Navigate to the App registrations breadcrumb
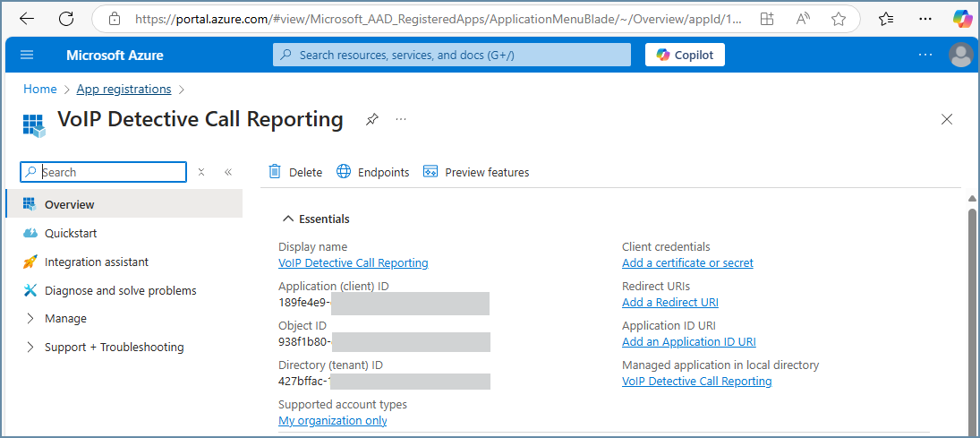The image size is (980, 438). pyautogui.click(x=124, y=90)
